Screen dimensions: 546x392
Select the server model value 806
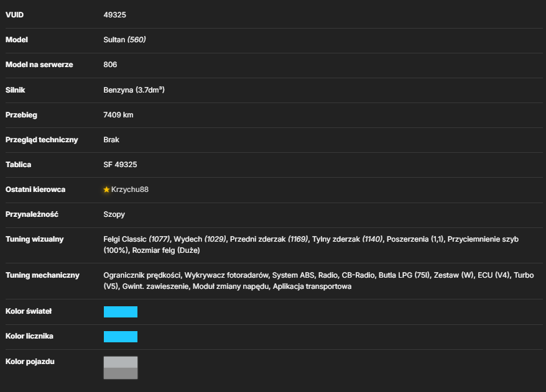coord(110,65)
